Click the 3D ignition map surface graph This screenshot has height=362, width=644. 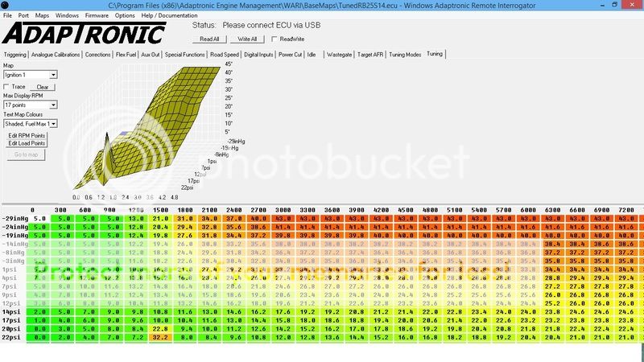153,129
